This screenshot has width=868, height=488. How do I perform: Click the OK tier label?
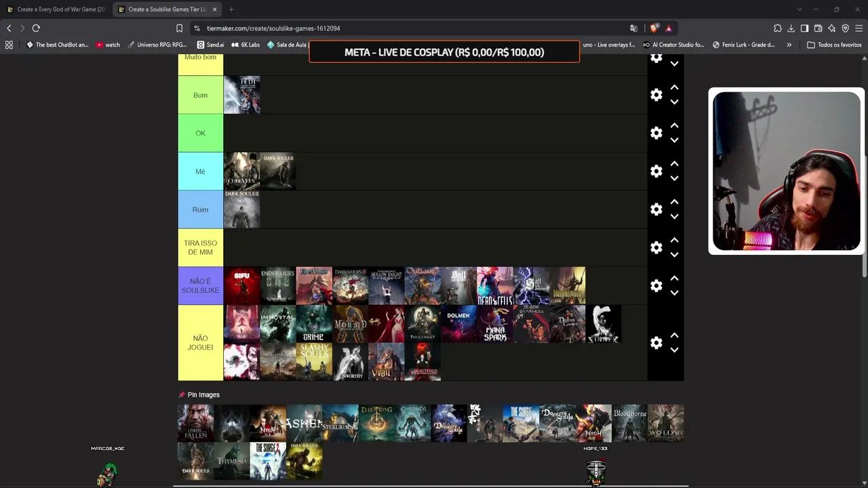(x=200, y=133)
